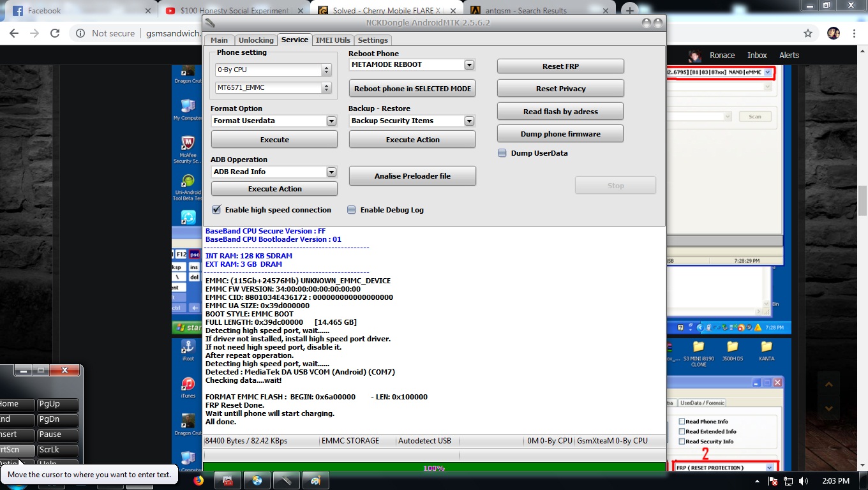Image resolution: width=868 pixels, height=490 pixels.
Task: Close the Facebook browser tab
Action: click(148, 10)
